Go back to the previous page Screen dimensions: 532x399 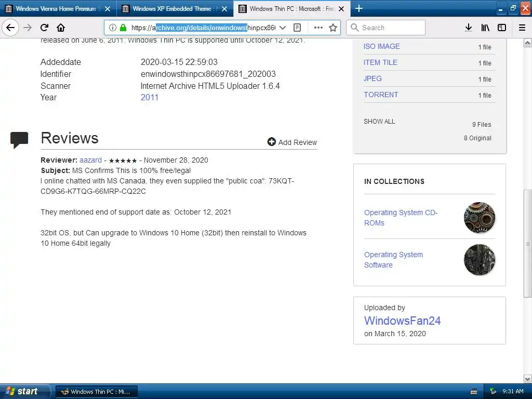[10, 28]
